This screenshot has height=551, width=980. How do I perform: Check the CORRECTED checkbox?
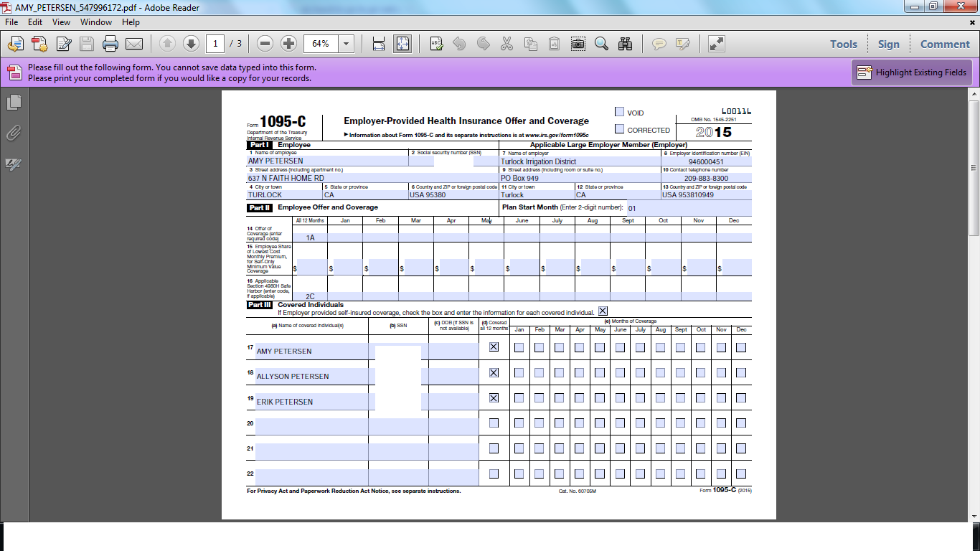[619, 129]
